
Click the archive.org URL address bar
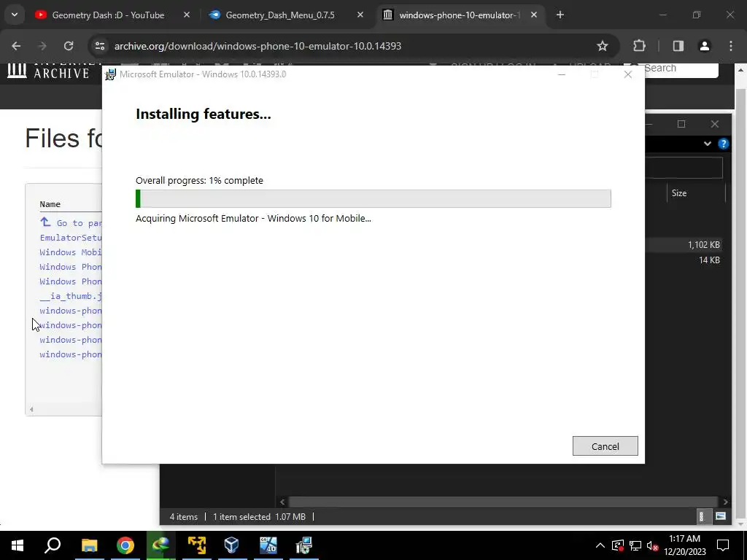click(258, 46)
